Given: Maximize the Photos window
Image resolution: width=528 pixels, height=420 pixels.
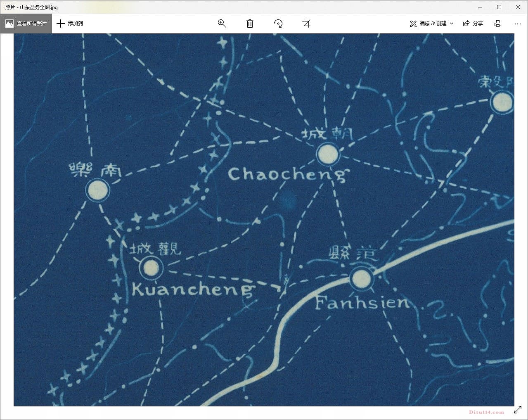Looking at the screenshot, I should (x=499, y=7).
